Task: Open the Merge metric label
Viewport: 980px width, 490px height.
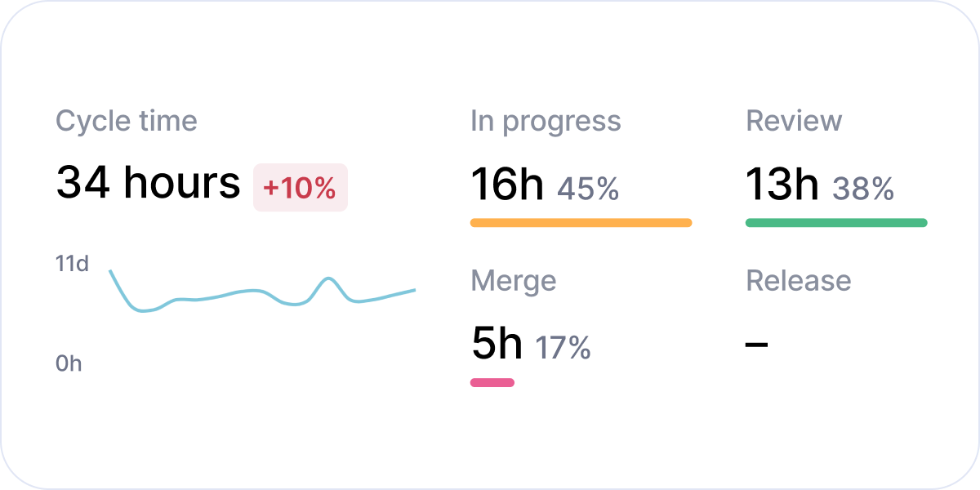Action: [513, 281]
